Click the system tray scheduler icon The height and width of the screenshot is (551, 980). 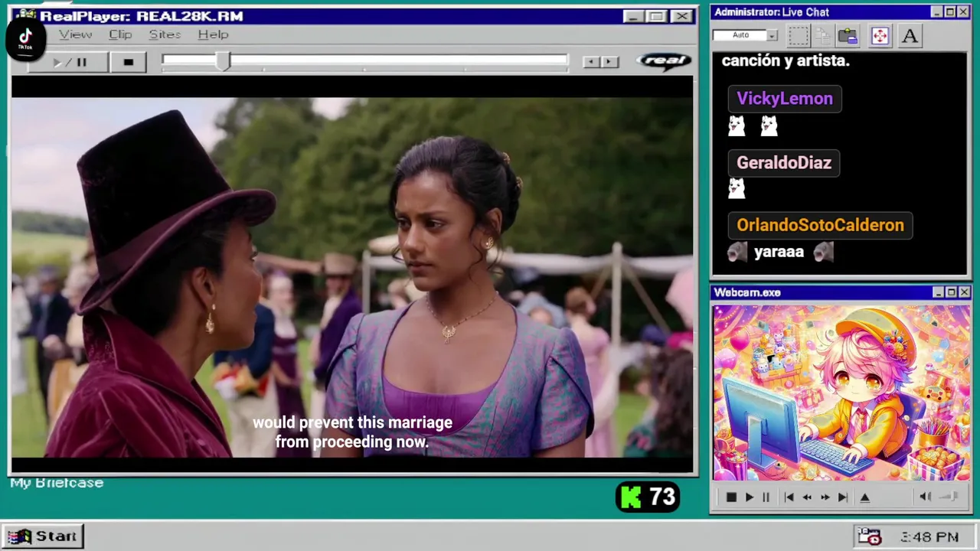click(x=870, y=536)
